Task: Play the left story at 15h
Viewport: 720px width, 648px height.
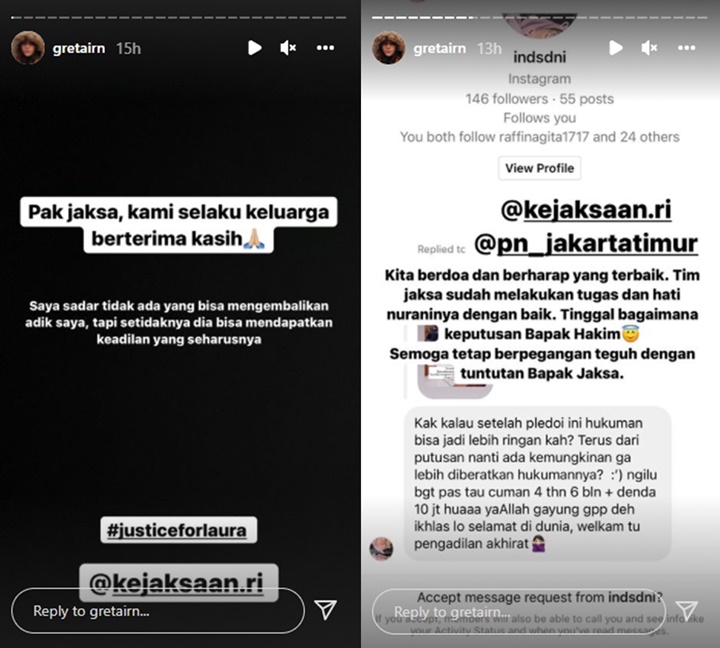Action: coord(254,48)
